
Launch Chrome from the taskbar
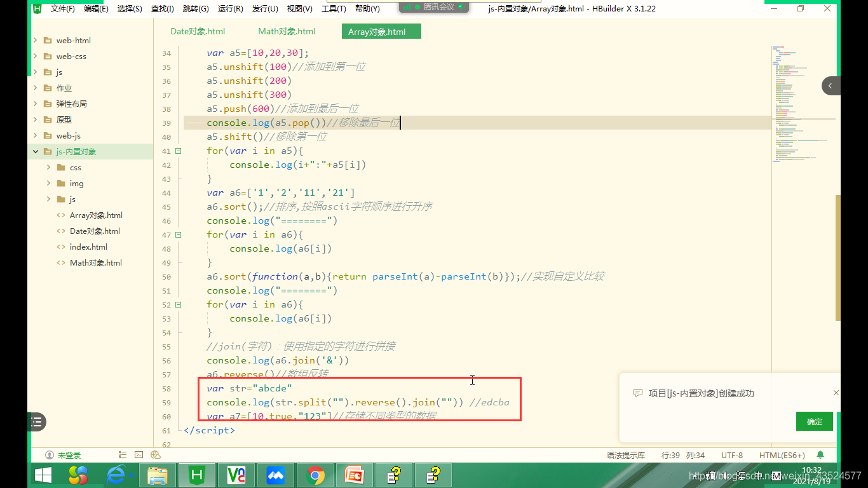click(x=316, y=475)
